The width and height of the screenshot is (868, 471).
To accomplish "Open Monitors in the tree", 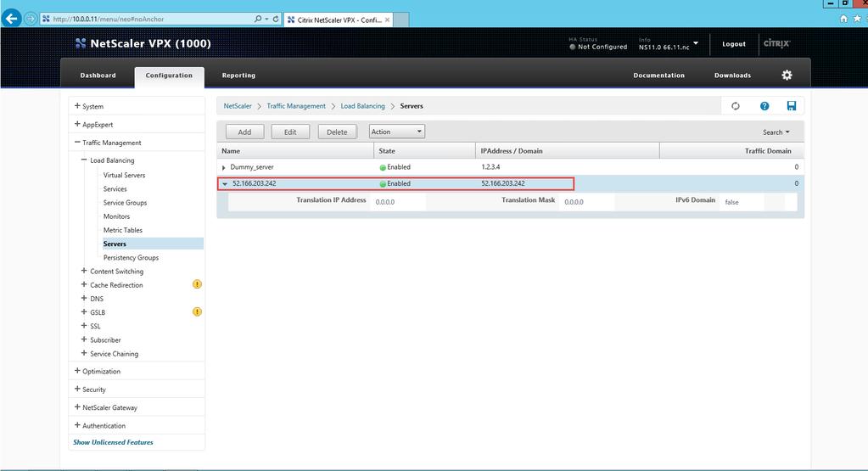I will 116,216.
